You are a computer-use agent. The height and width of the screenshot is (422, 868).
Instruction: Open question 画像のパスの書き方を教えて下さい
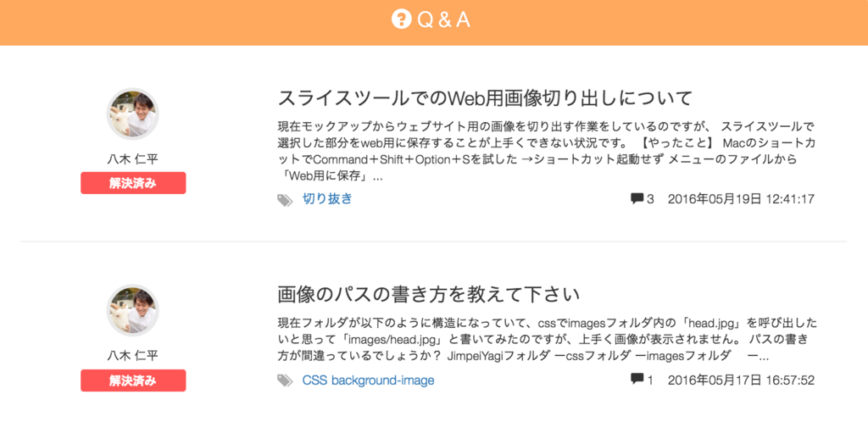[x=428, y=294]
